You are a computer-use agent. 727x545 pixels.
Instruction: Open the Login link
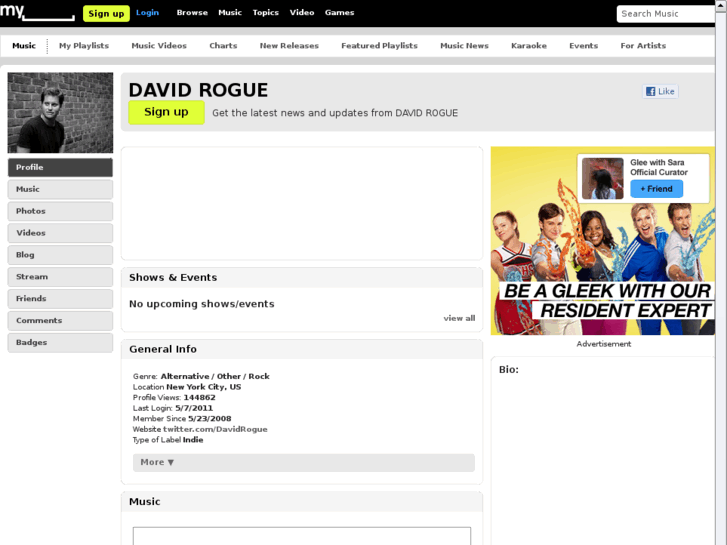point(147,13)
